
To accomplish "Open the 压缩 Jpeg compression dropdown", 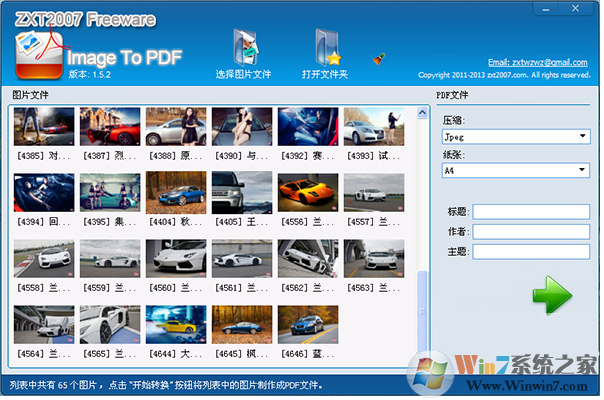I will [515, 136].
